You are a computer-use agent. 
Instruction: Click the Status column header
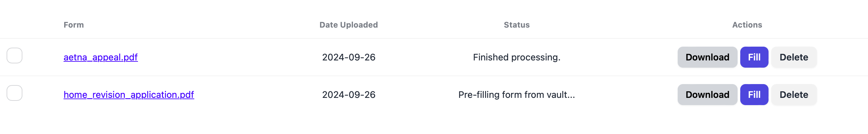pyautogui.click(x=517, y=25)
